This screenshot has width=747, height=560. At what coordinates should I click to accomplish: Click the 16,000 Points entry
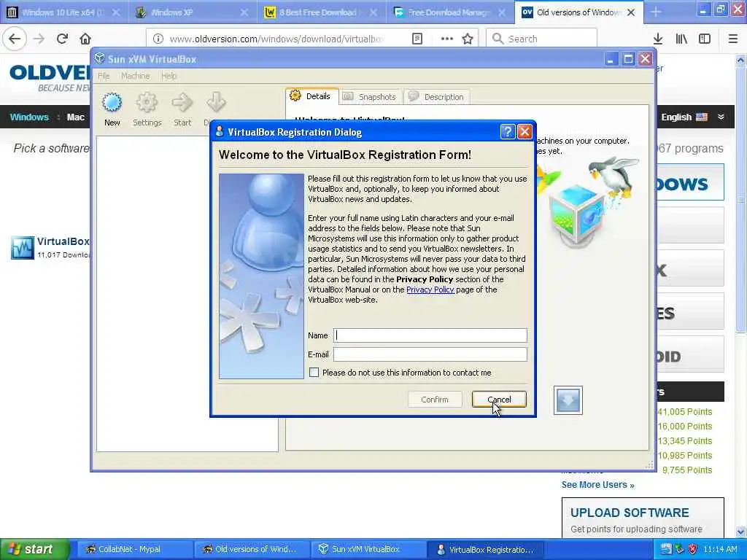coord(684,426)
